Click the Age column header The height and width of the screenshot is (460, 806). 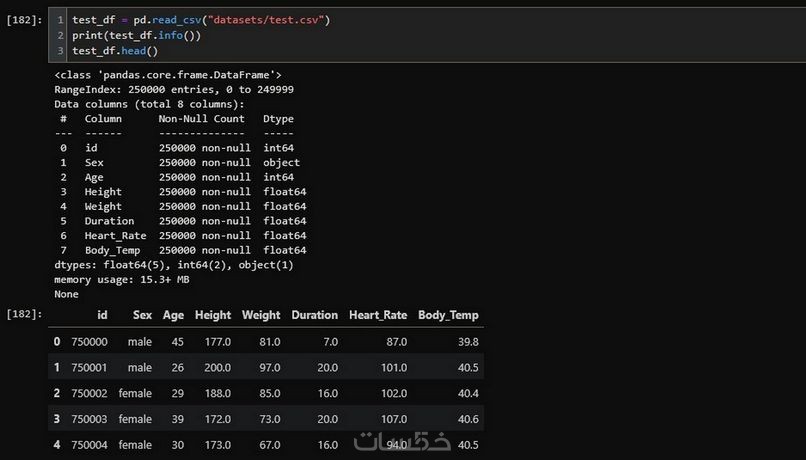click(x=173, y=315)
